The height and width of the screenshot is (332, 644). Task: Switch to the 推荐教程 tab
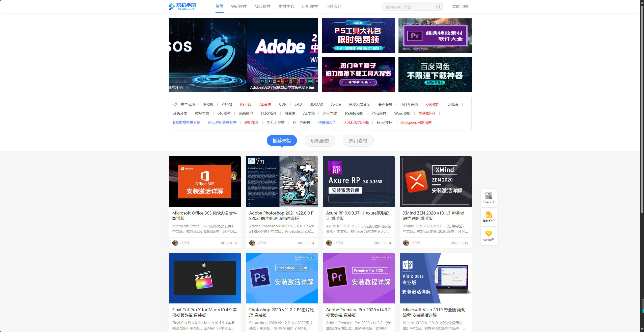point(282,140)
